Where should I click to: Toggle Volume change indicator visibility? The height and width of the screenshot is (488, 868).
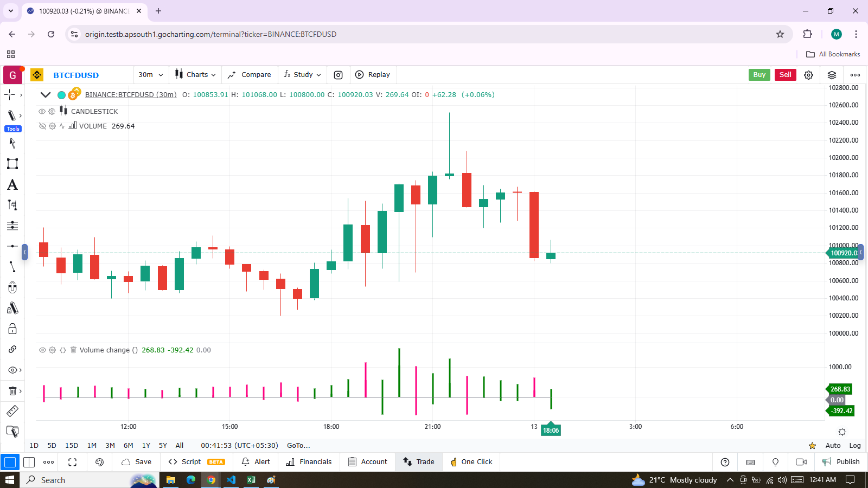pyautogui.click(x=42, y=350)
